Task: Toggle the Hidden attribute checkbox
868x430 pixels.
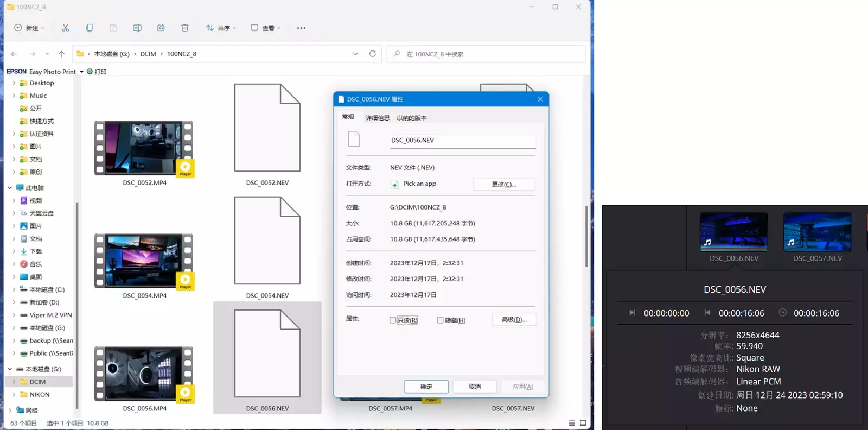Action: (440, 320)
